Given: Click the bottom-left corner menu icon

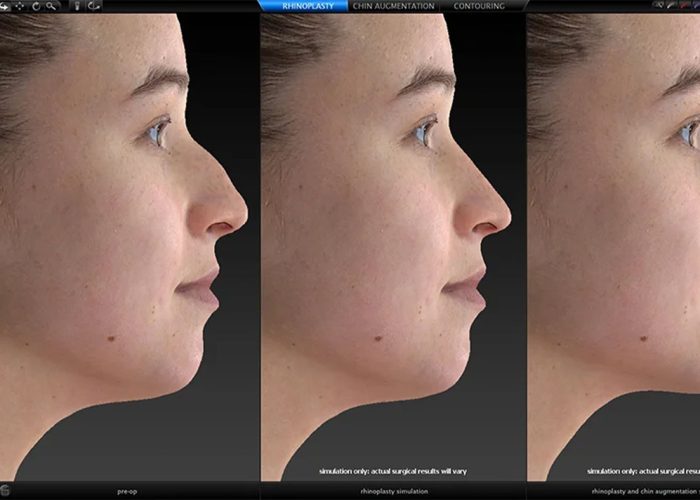Looking at the screenshot, I should coord(4,490).
